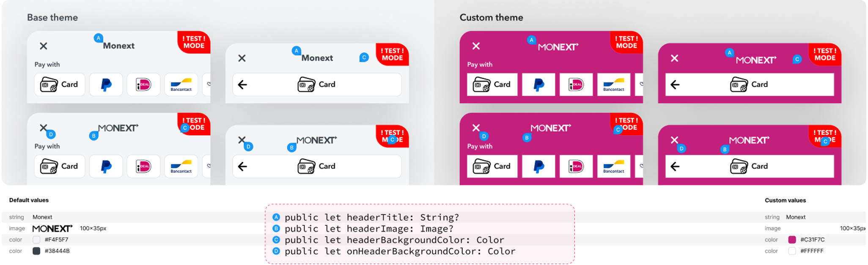Go back from Base theme text-title Card sheet
The width and height of the screenshot is (868, 265).
(242, 85)
